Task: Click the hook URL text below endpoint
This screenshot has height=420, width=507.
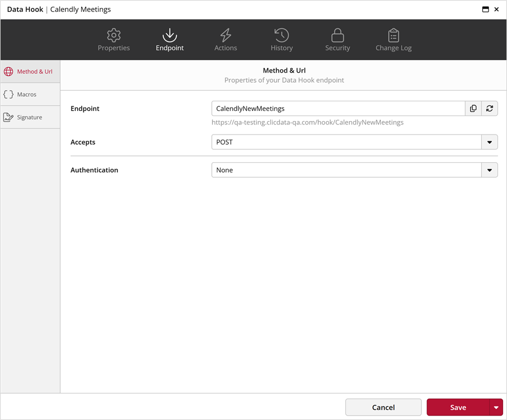Action: 308,122
